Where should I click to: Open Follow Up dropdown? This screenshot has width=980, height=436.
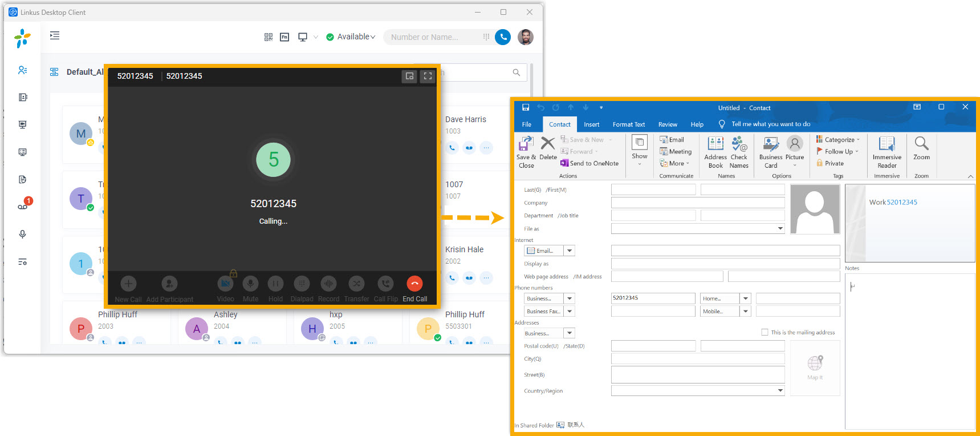(837, 152)
